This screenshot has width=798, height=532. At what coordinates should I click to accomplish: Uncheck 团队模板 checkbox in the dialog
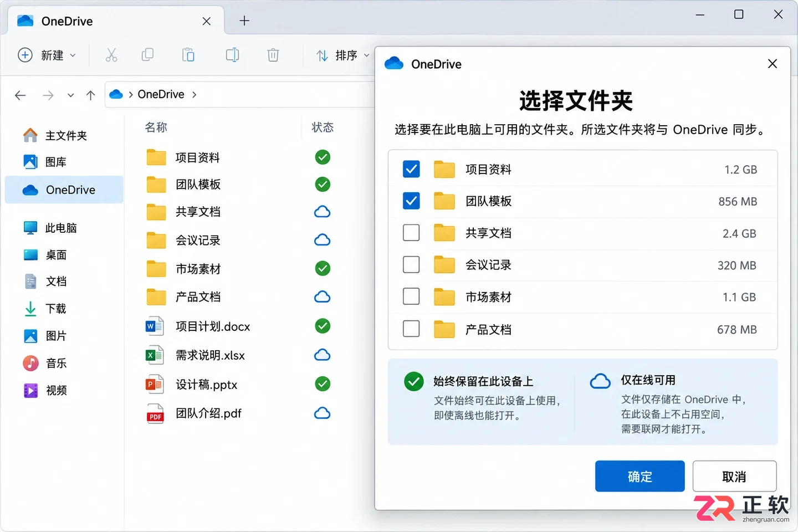[x=411, y=201]
